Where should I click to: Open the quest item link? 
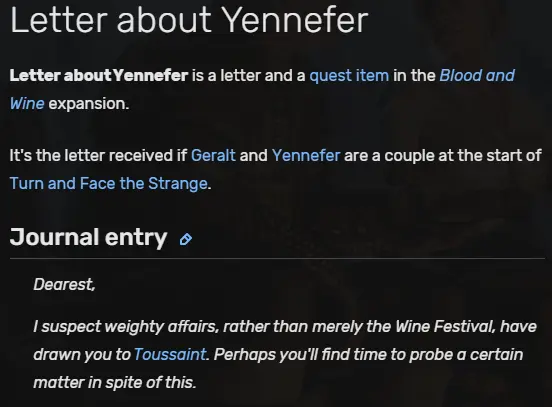(x=349, y=76)
